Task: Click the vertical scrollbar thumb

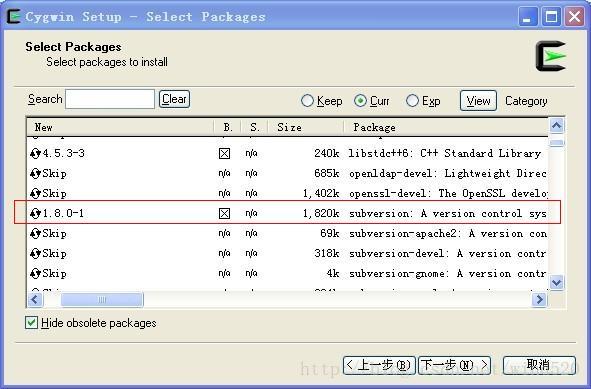Action: 557,143
